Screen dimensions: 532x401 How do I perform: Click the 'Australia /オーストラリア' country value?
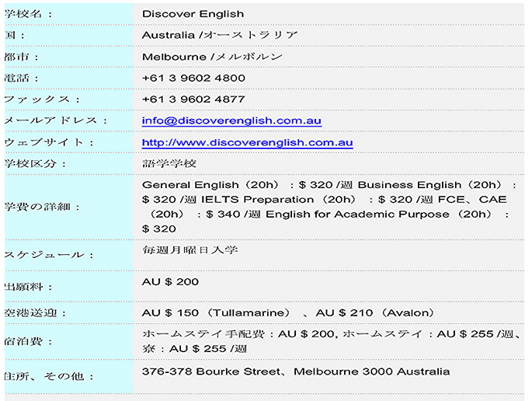(220, 35)
